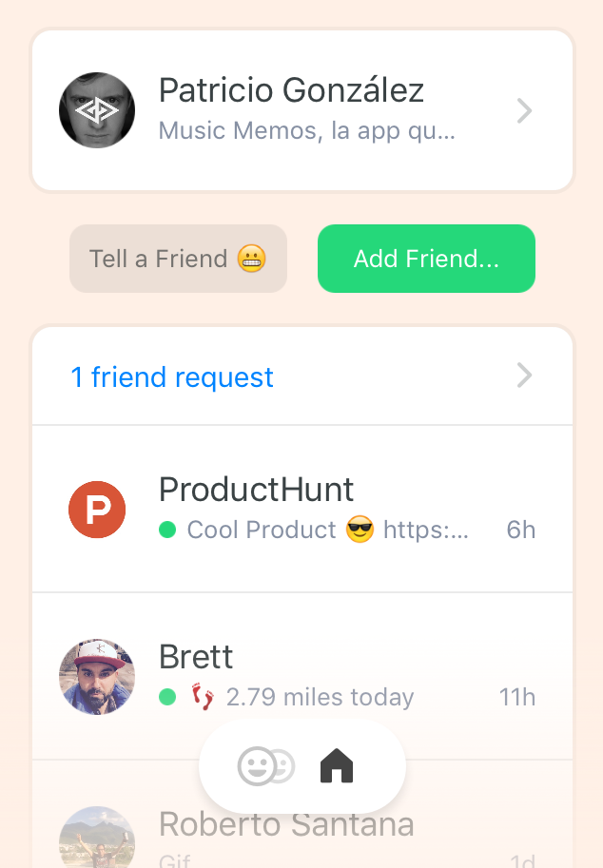The height and width of the screenshot is (868, 603).
Task: Click the sunglasses emoji in ProductHunt status
Action: [x=360, y=530]
